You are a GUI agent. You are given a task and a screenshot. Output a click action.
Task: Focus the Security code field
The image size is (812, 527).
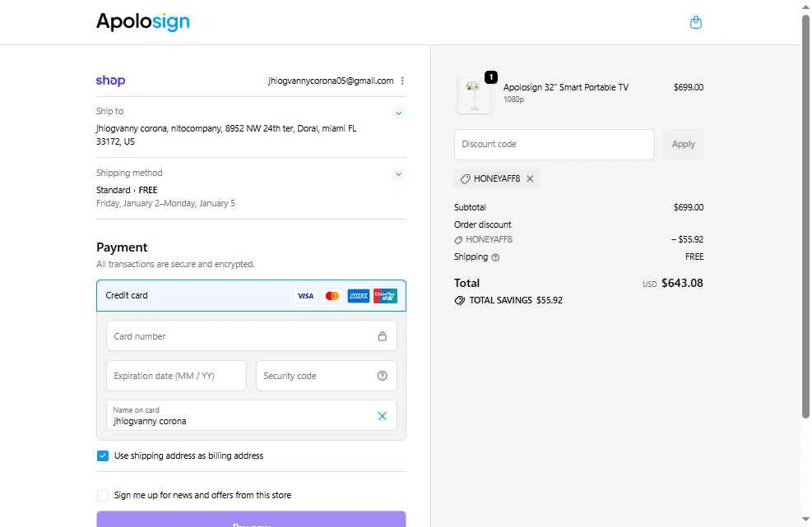point(327,376)
